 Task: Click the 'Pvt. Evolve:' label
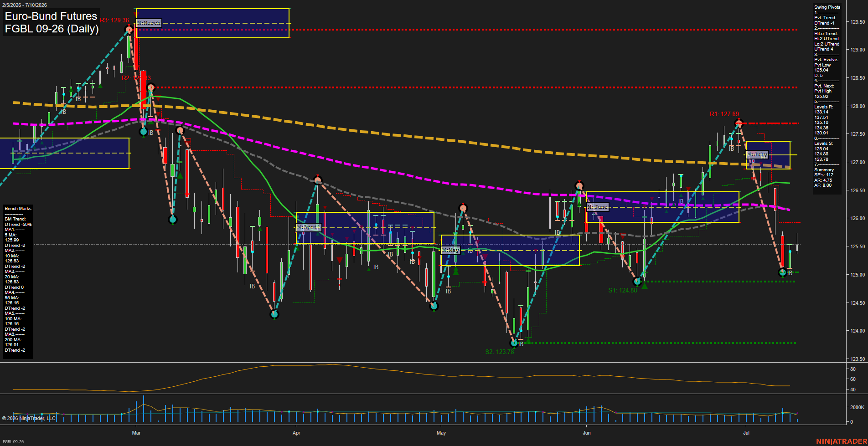coord(827,60)
